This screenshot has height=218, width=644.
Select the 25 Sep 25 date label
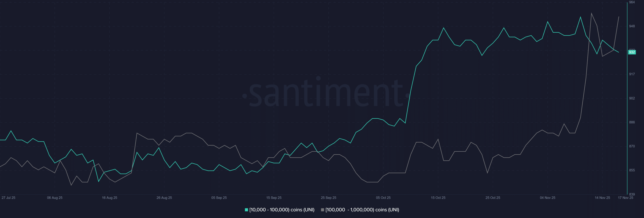click(329, 198)
